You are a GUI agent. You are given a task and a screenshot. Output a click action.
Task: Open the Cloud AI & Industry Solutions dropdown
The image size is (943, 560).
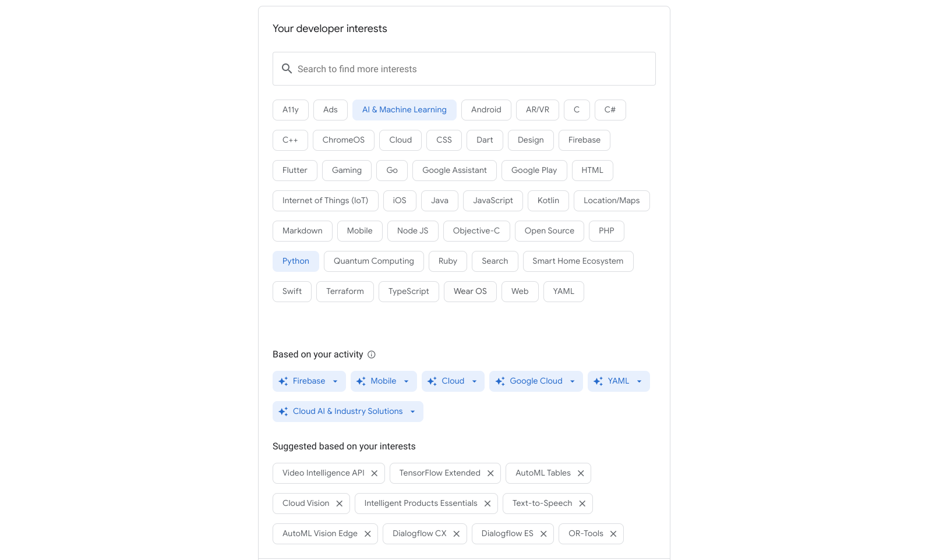(413, 411)
